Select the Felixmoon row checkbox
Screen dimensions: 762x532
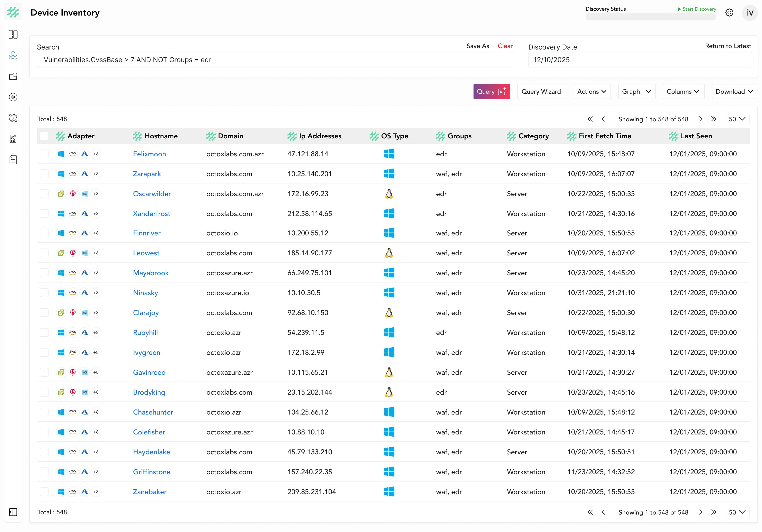44,154
